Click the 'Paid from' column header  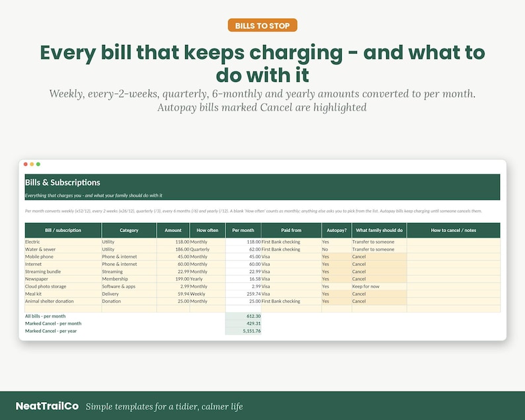click(292, 230)
